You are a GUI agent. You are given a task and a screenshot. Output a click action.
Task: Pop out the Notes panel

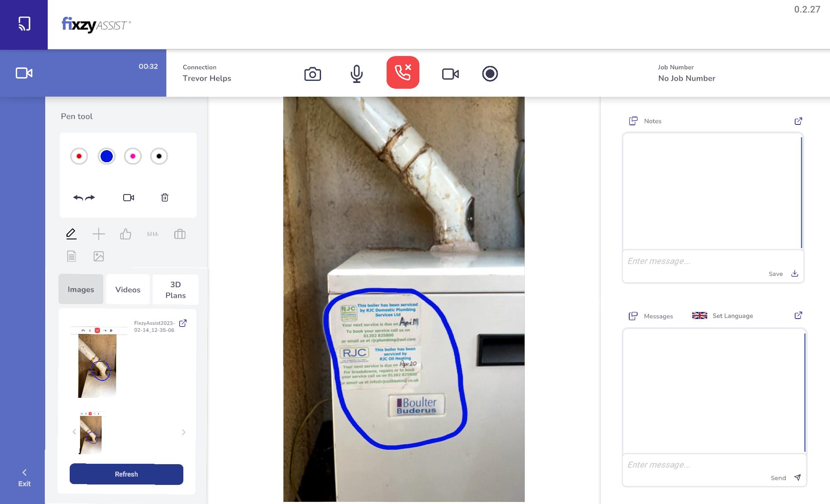(798, 121)
